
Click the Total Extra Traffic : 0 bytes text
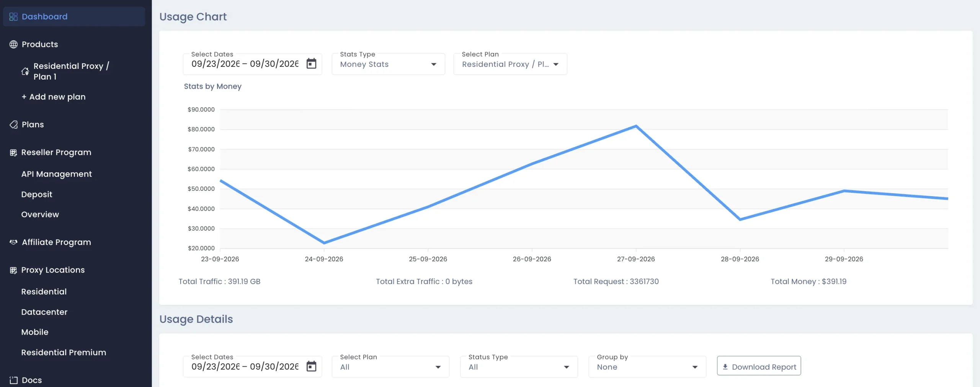point(424,281)
